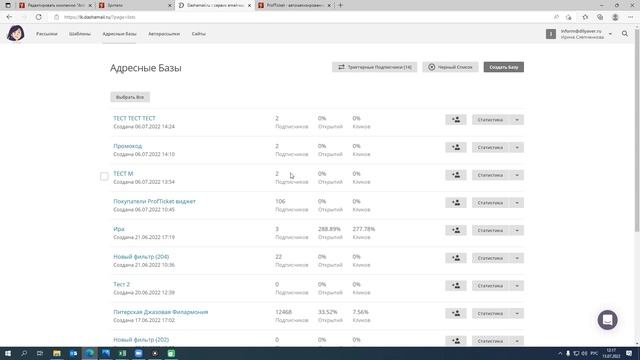Viewport: 640px width, 360px height.
Task: Expand dropdown next to Статистика for Тест 2
Action: tap(517, 286)
